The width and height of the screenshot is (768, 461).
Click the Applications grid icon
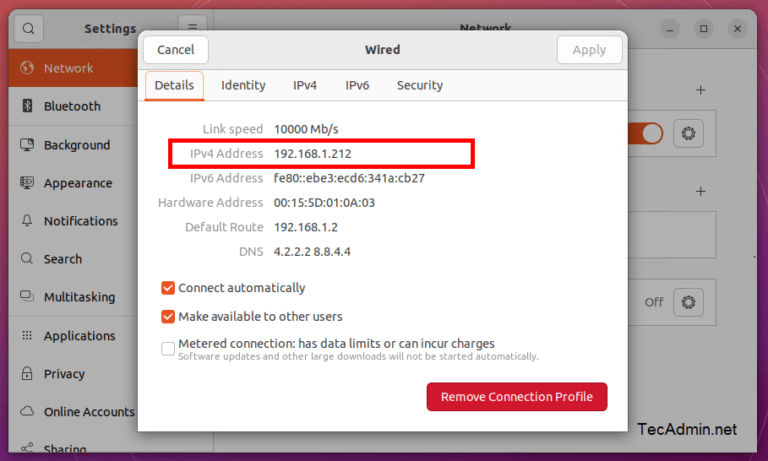(x=27, y=336)
